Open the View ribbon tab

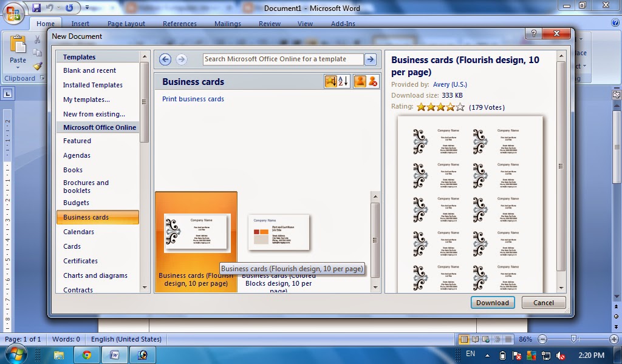click(305, 24)
